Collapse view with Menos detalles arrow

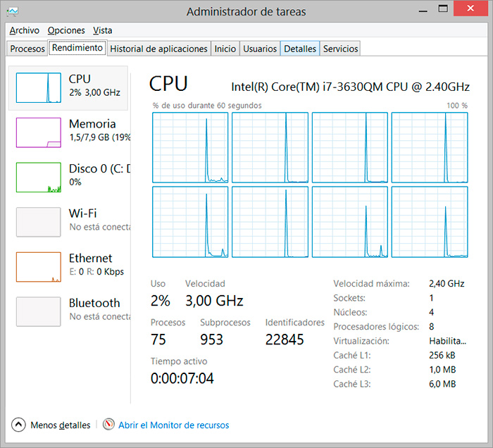pos(18,425)
